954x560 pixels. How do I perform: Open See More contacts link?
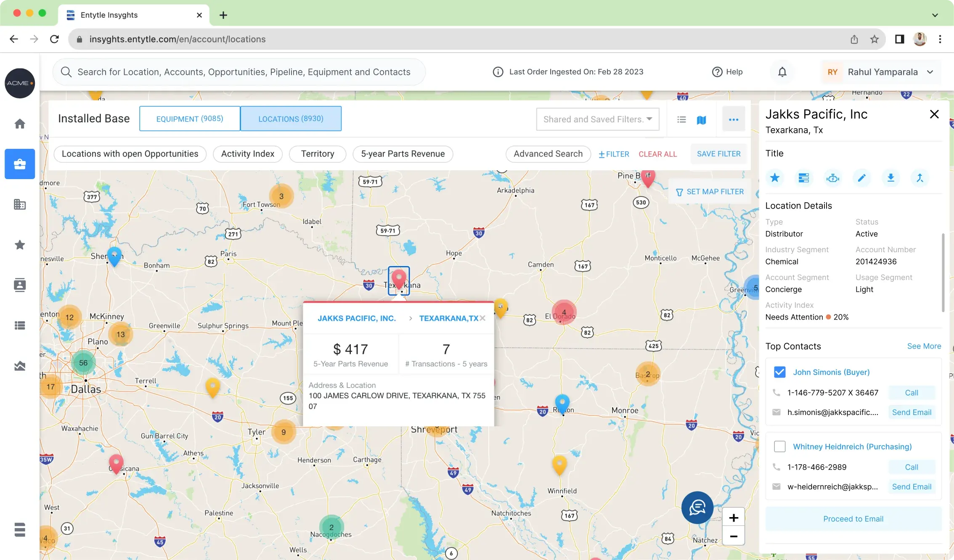tap(924, 346)
